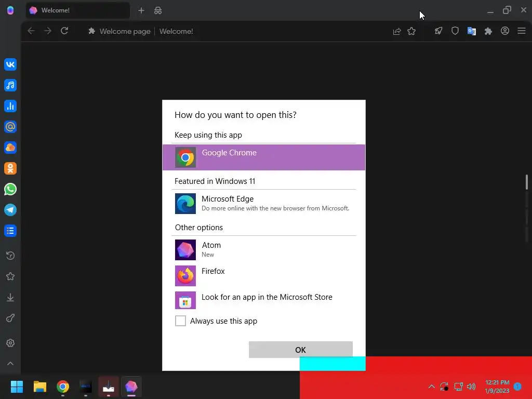
Task: Open the Cloud sidebar icon
Action: [10, 148]
